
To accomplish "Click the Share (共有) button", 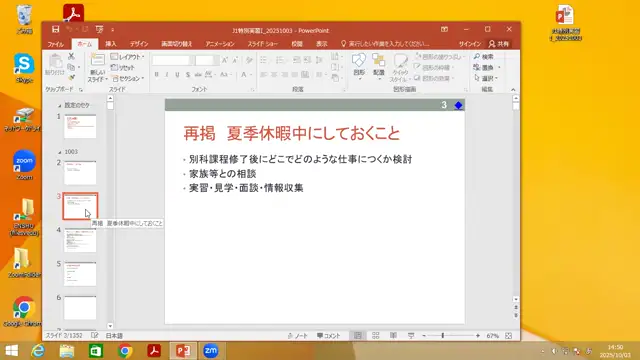I will pyautogui.click(x=499, y=44).
